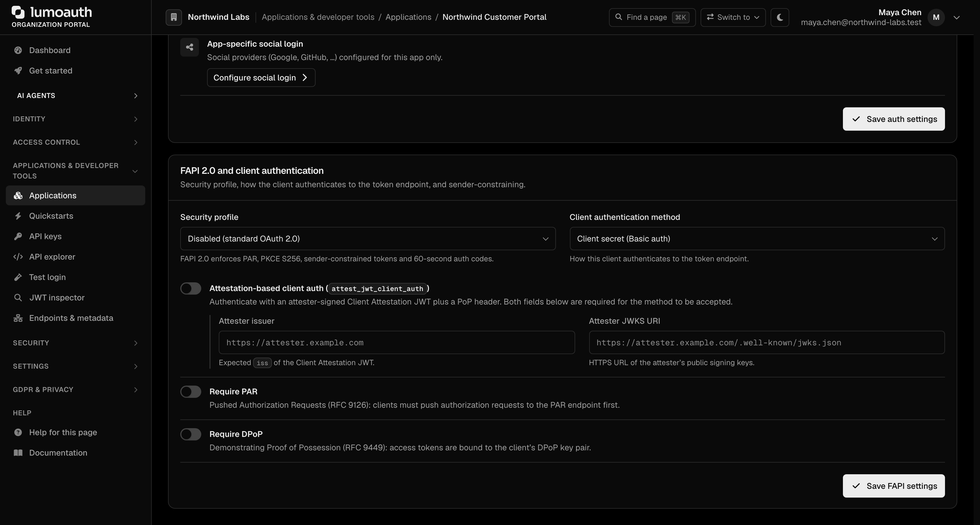Click the API explorer code icon

(x=18, y=257)
